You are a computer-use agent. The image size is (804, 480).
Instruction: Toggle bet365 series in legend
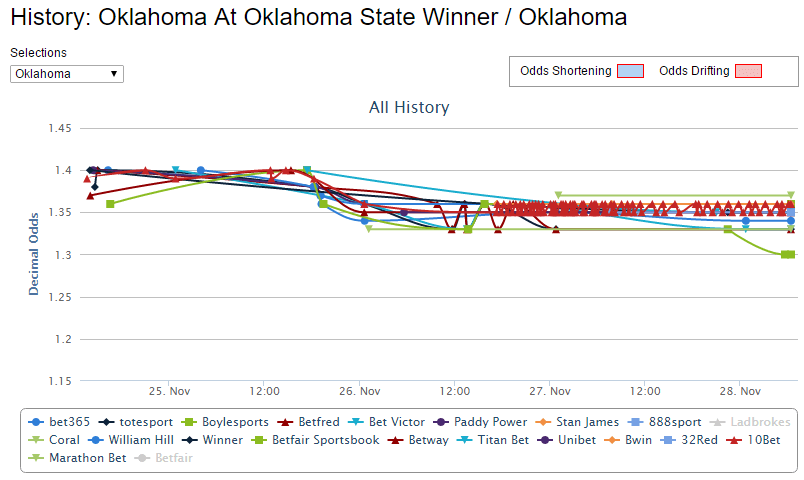point(58,422)
